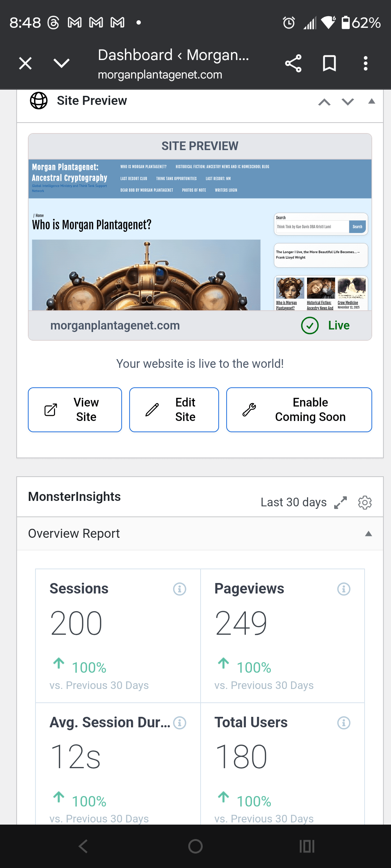
Task: Open the three-dot browser overflow menu
Action: [x=365, y=64]
